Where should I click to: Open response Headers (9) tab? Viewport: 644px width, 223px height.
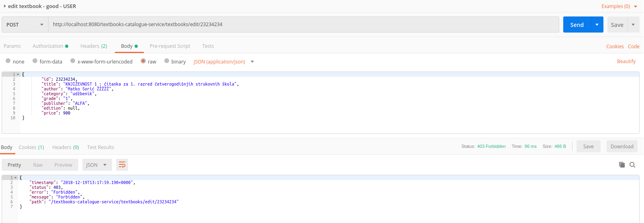(x=65, y=147)
